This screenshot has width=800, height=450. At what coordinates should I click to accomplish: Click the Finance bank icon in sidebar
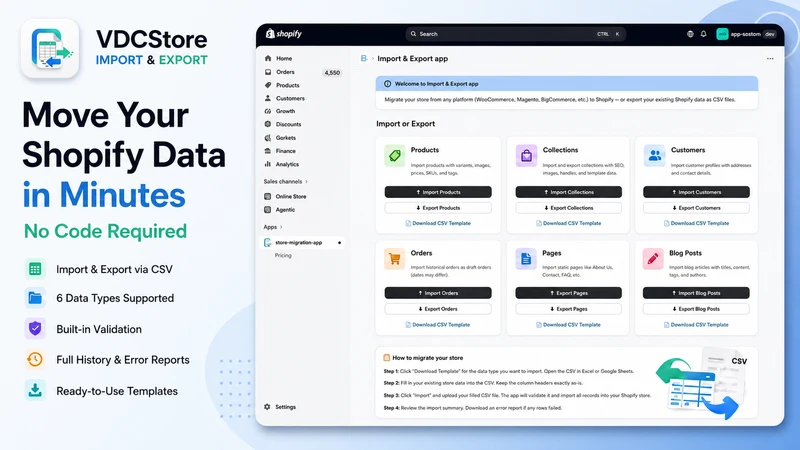pyautogui.click(x=268, y=151)
